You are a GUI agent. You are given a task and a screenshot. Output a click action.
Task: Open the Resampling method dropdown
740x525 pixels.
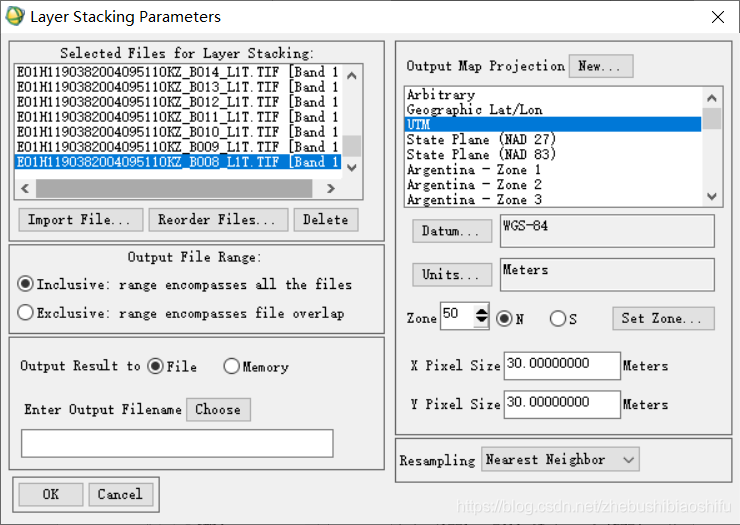tap(560, 459)
